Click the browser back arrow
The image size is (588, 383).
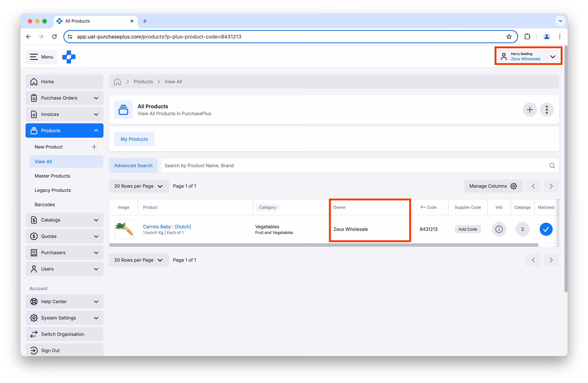click(x=28, y=37)
